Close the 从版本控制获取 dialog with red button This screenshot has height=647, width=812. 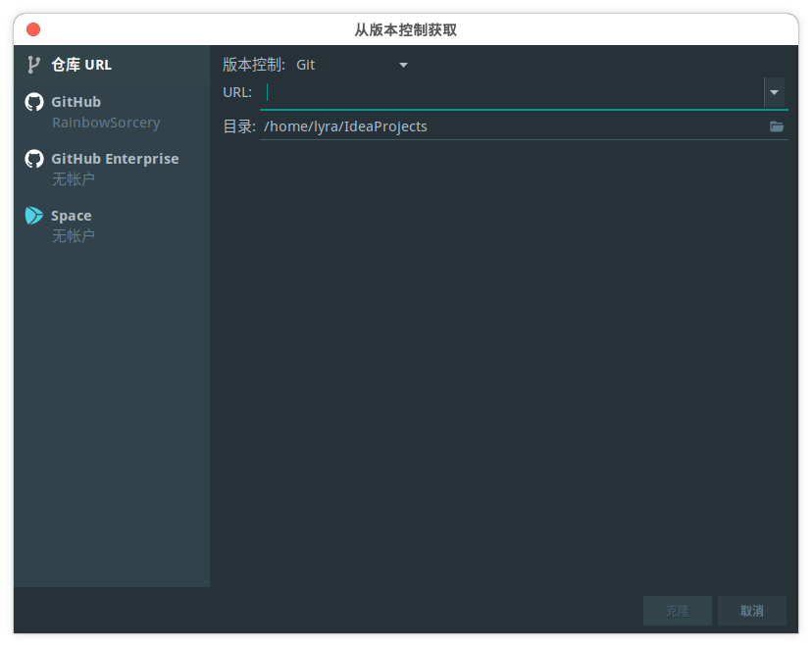[33, 29]
